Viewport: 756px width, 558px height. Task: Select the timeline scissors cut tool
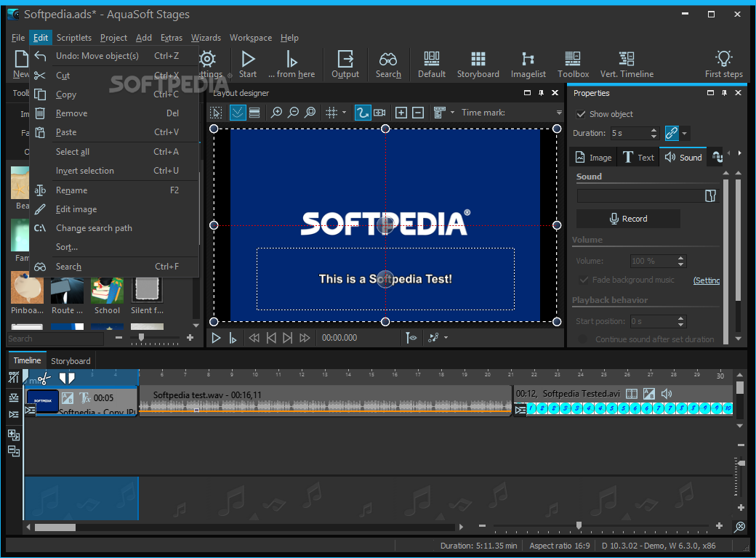click(x=44, y=378)
